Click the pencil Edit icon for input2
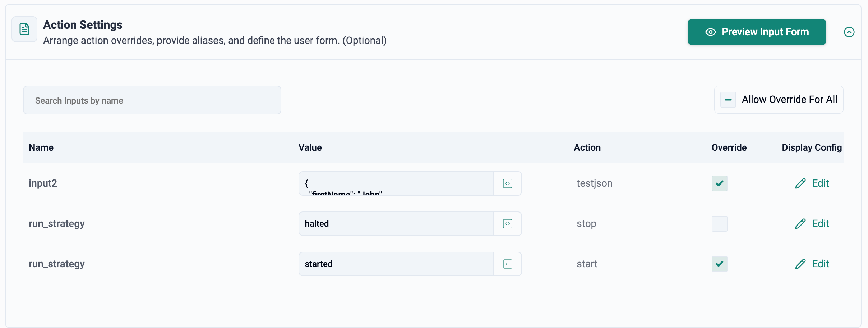868x328 pixels. (x=800, y=183)
